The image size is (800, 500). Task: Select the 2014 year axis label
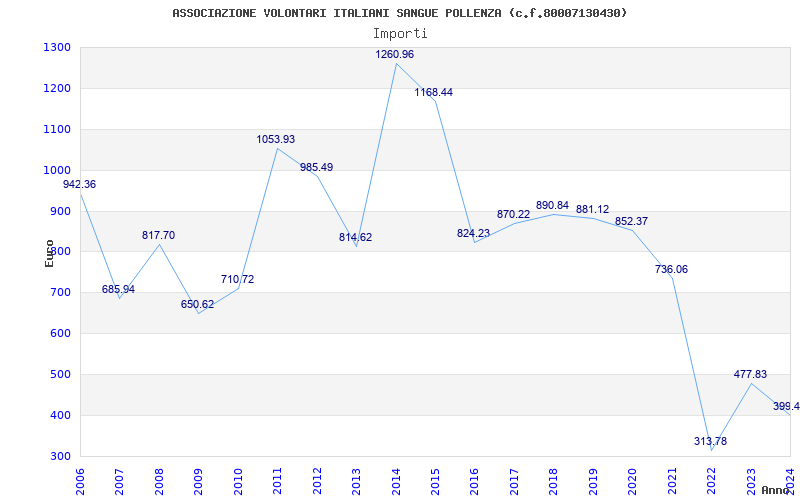396,482
